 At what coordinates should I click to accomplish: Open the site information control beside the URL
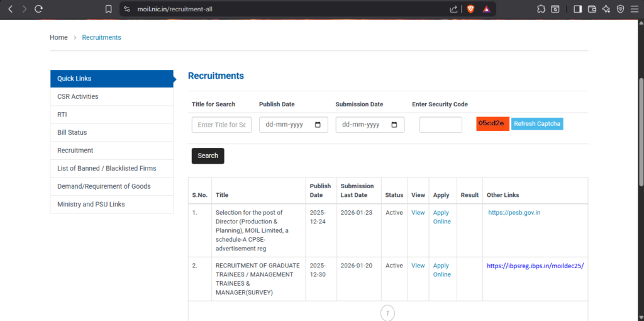point(126,9)
